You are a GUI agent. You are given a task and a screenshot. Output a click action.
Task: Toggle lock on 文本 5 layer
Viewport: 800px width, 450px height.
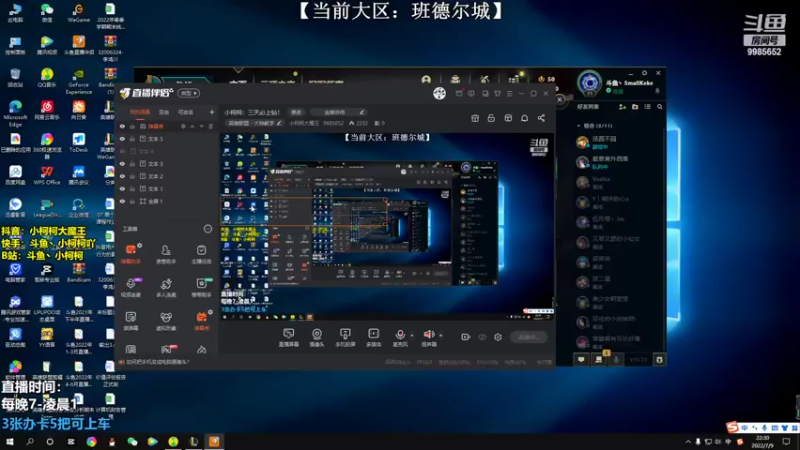[x=132, y=139]
